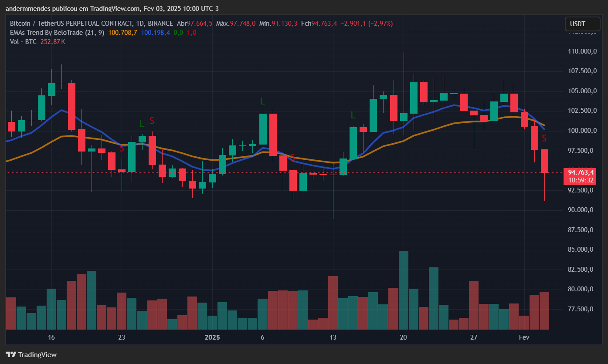Click the tallest volume bar near January 20
Viewport: 608px width, 364px height.
pos(404,290)
